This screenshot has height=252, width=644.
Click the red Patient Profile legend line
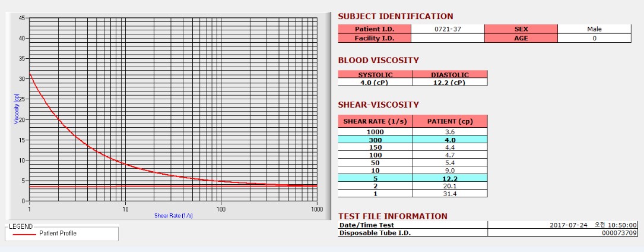pyautogui.click(x=24, y=234)
